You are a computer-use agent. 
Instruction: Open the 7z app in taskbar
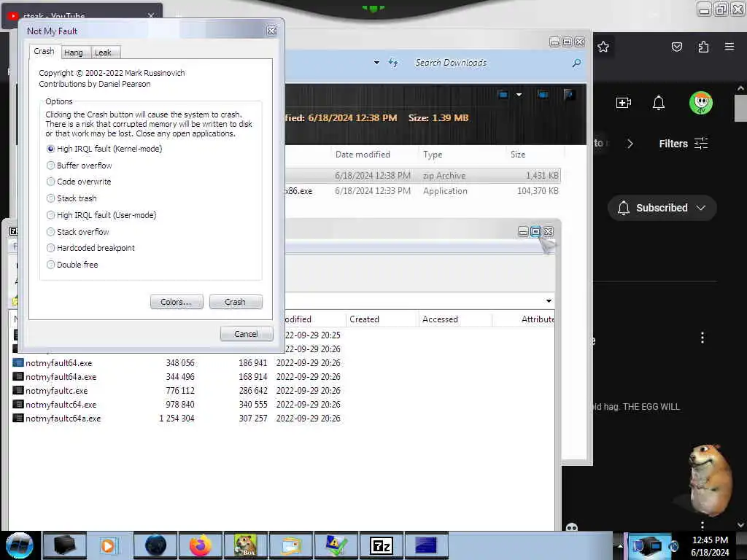click(381, 545)
